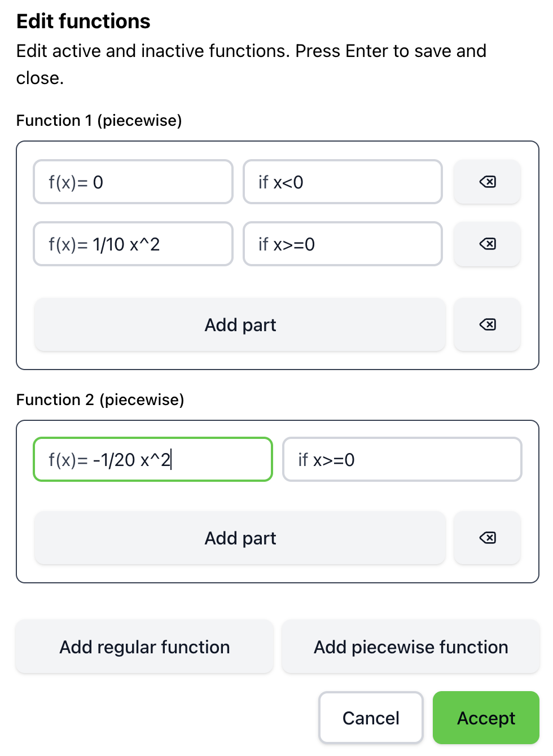Click Add regular function
This screenshot has height=756, width=553.
[144, 647]
